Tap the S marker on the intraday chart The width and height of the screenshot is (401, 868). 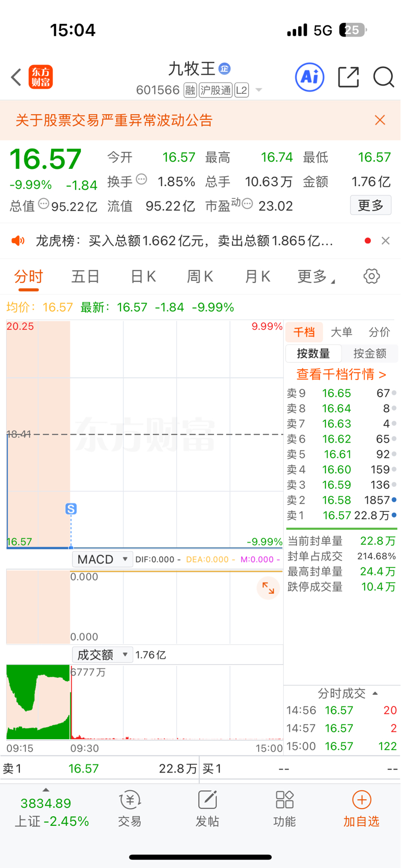coord(71,509)
